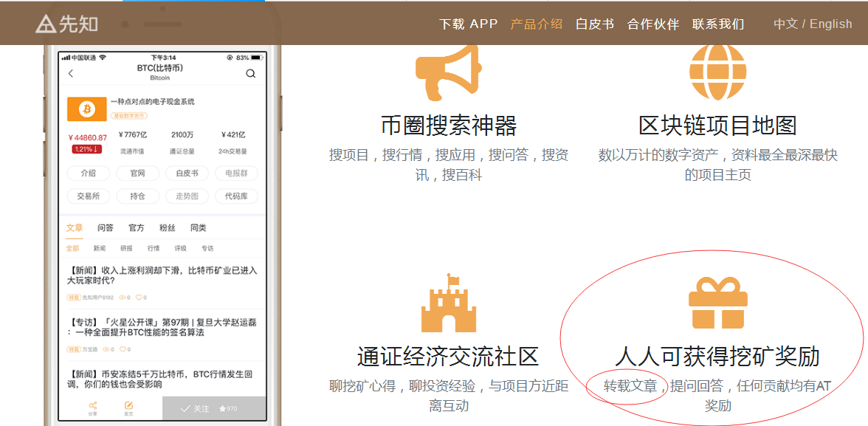Select the 行情 filter
Image resolution: width=868 pixels, height=426 pixels.
tap(154, 249)
